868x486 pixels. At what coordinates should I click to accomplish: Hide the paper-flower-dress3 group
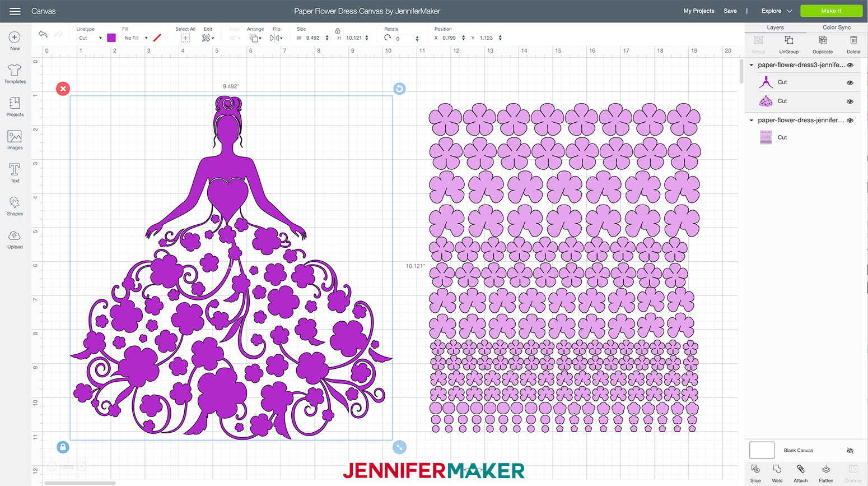(x=850, y=65)
